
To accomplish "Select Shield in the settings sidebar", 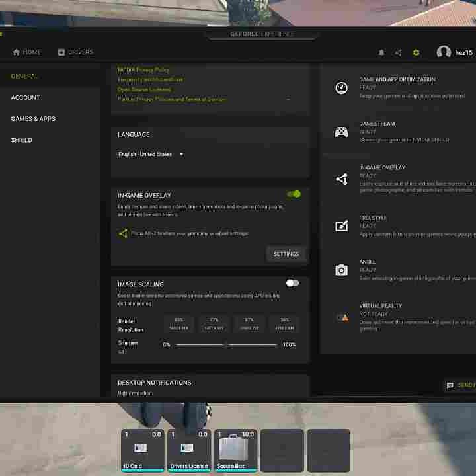I will (21, 140).
